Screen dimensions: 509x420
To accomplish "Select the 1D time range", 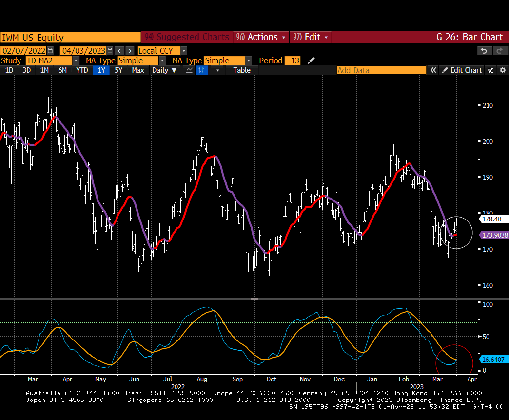I will coord(9,70).
